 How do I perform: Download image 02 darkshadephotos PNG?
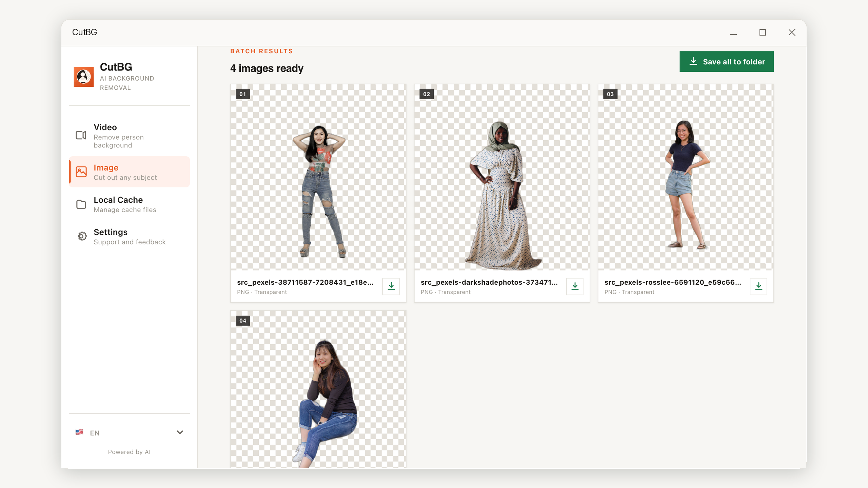click(x=575, y=286)
